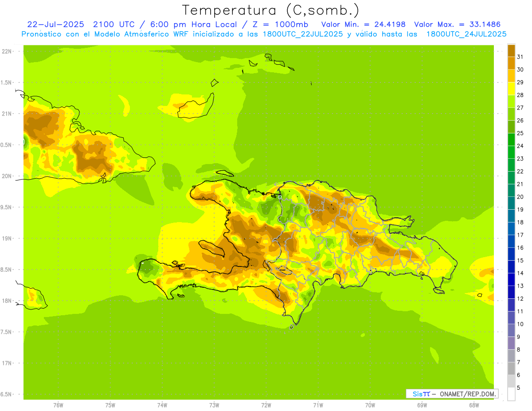Click the "20N" latitude tick label
The width and height of the screenshot is (532, 411).
coord(7,176)
